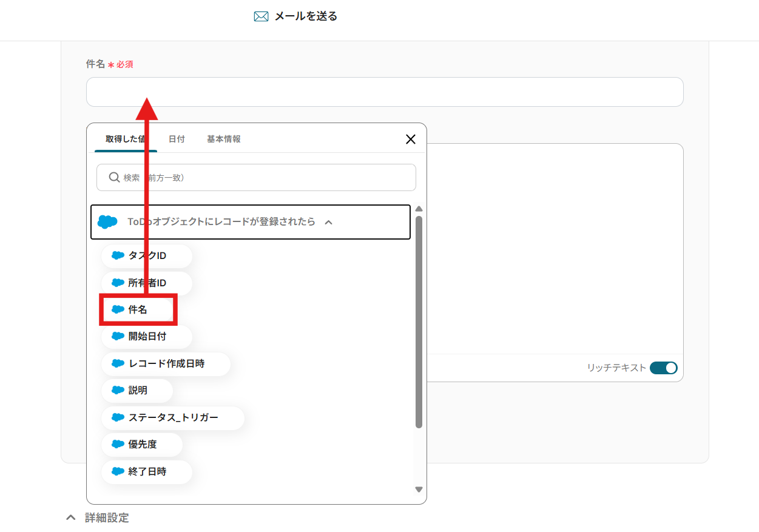Click the 詳細設定 label
759x532 pixels.
[x=107, y=517]
